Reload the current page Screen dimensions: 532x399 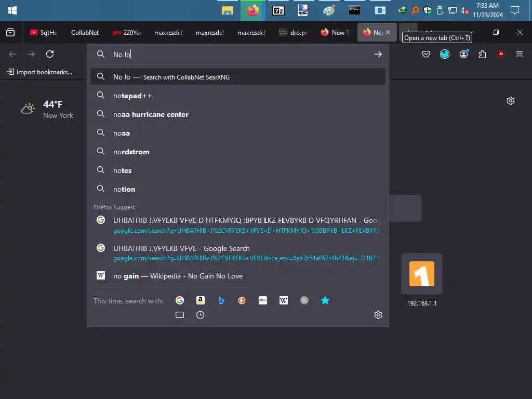click(50, 54)
